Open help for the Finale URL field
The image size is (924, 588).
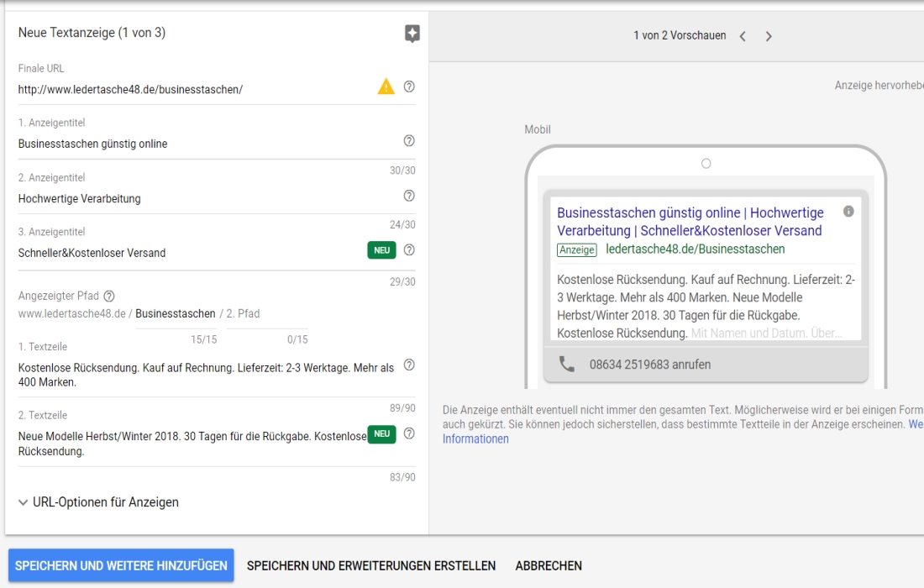tap(409, 87)
